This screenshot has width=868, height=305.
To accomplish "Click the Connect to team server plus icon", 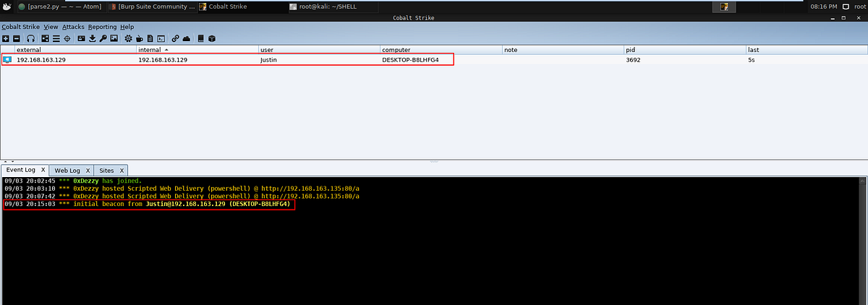I will point(6,38).
